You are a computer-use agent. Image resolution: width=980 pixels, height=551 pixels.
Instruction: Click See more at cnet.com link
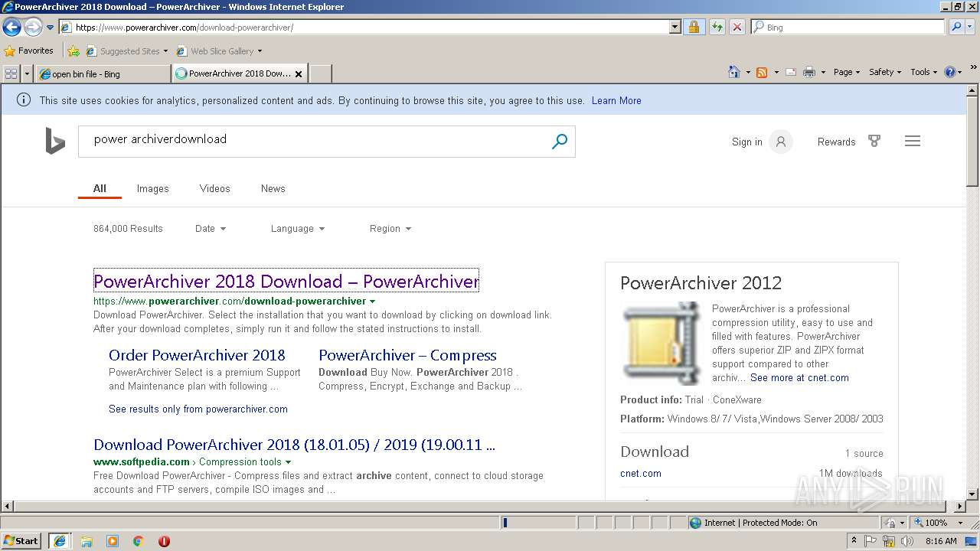(799, 377)
